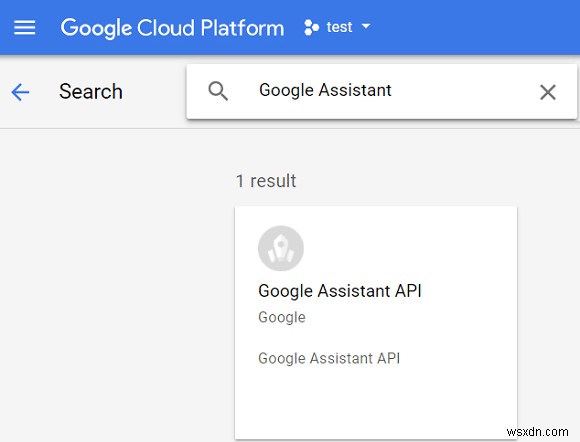The width and height of the screenshot is (580, 442).
Task: Click the magnifier search icon
Action: click(x=218, y=91)
